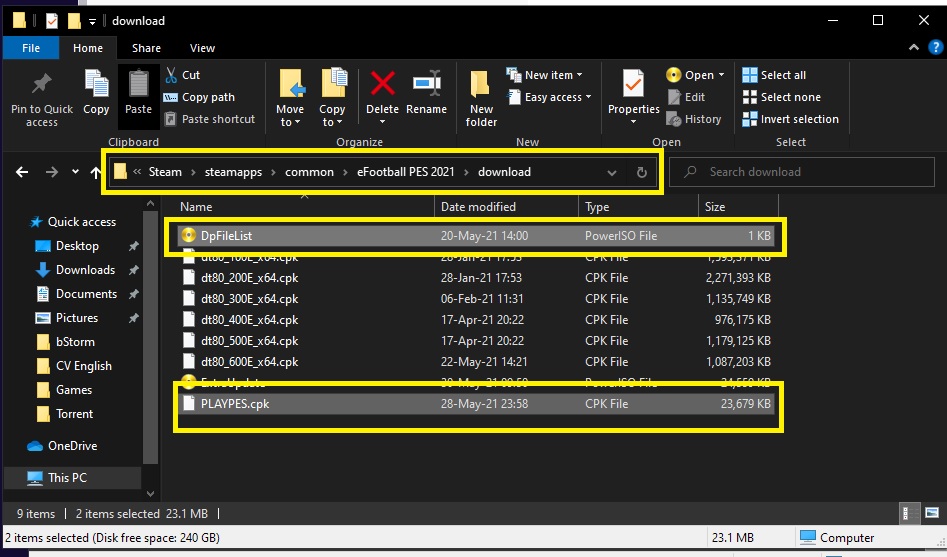Viewport: 947px width, 557px height.
Task: Open the recent locations dropdown arrow
Action: 75,172
